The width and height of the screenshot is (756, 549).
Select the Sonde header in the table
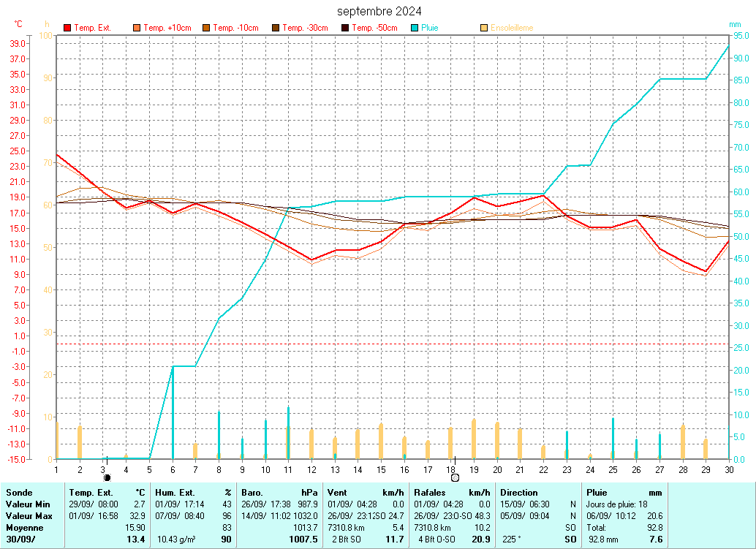[19, 493]
